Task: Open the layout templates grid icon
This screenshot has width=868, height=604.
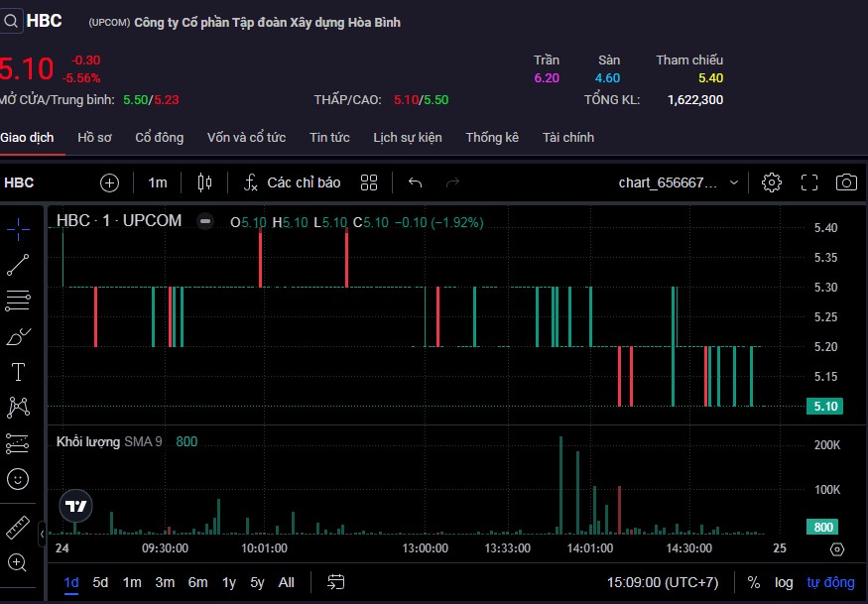Action: coord(369,182)
